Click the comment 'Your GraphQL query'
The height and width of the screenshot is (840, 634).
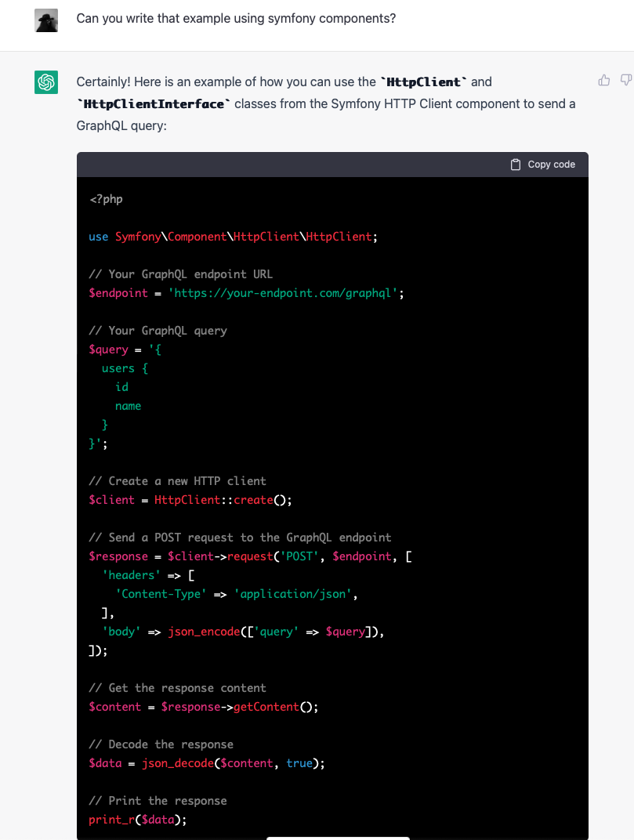coord(158,331)
